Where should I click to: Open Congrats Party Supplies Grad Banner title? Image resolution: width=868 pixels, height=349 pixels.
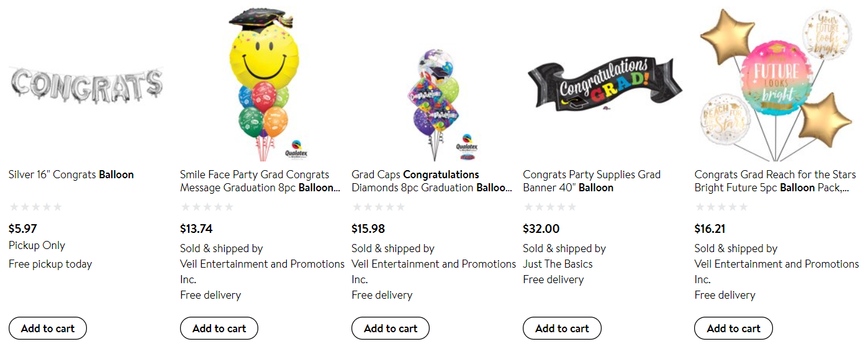592,181
